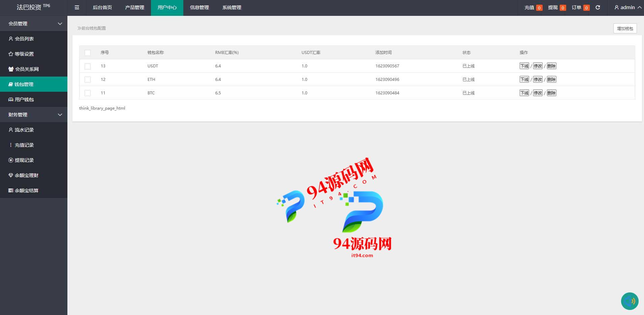Collapse the 会员管理 section chevron

click(x=60, y=24)
